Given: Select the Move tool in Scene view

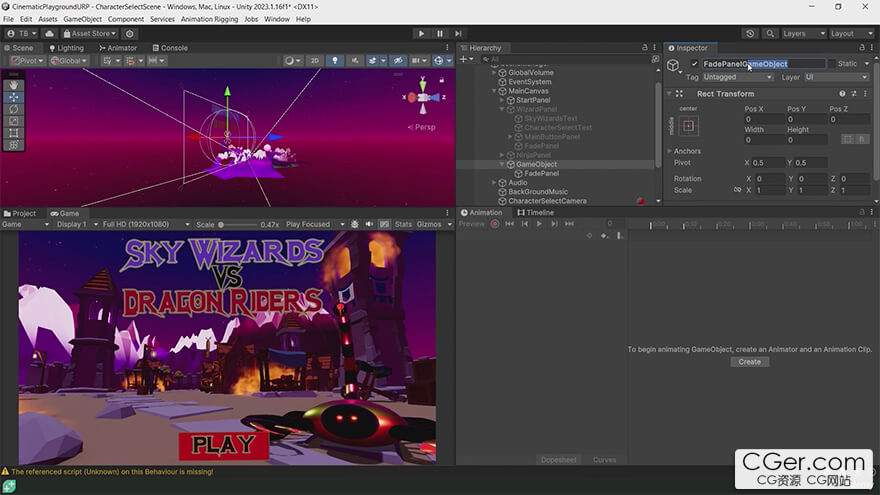Looking at the screenshot, I should click(x=13, y=97).
